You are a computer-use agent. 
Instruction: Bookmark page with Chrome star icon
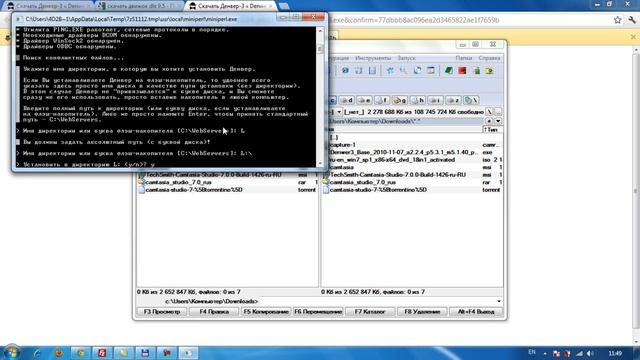pos(618,20)
